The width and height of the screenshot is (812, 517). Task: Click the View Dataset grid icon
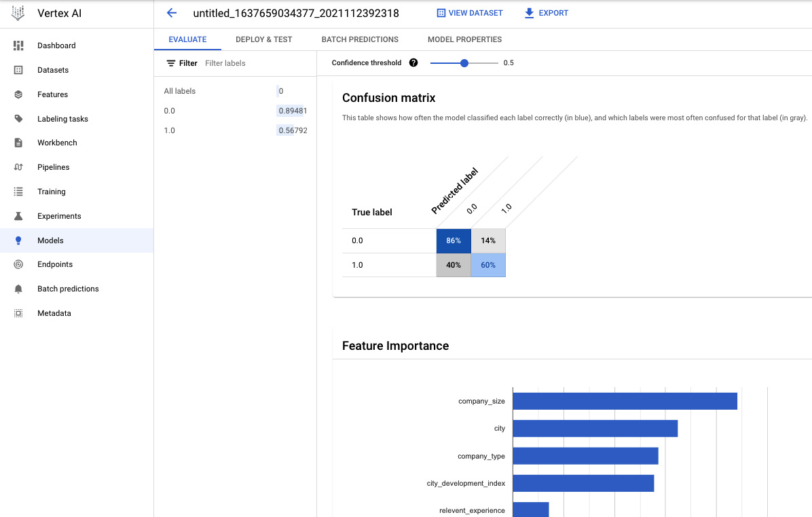[441, 13]
